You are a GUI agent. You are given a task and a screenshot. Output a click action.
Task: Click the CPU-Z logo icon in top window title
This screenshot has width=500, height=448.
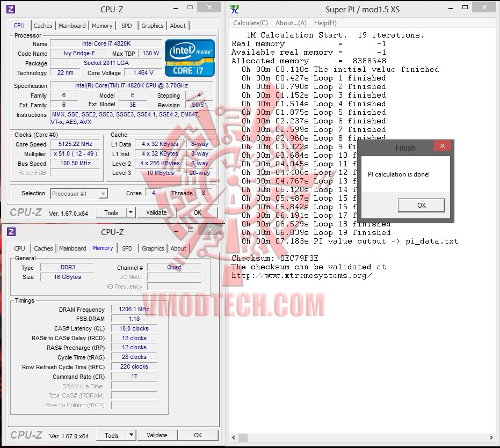(11, 9)
